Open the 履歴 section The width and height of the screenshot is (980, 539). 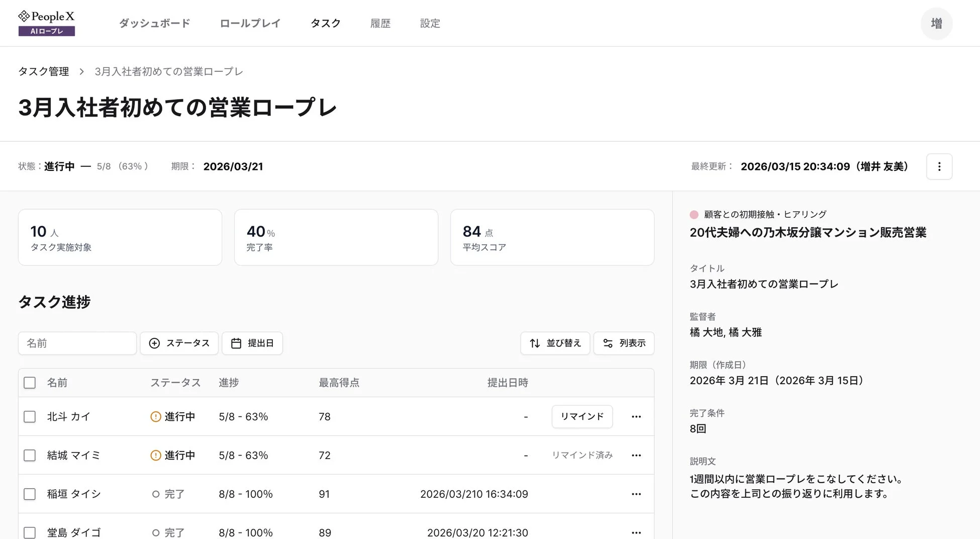click(380, 23)
